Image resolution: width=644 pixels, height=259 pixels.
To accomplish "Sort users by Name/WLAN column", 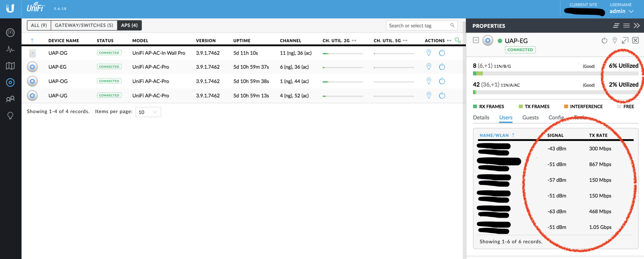I will click(494, 135).
